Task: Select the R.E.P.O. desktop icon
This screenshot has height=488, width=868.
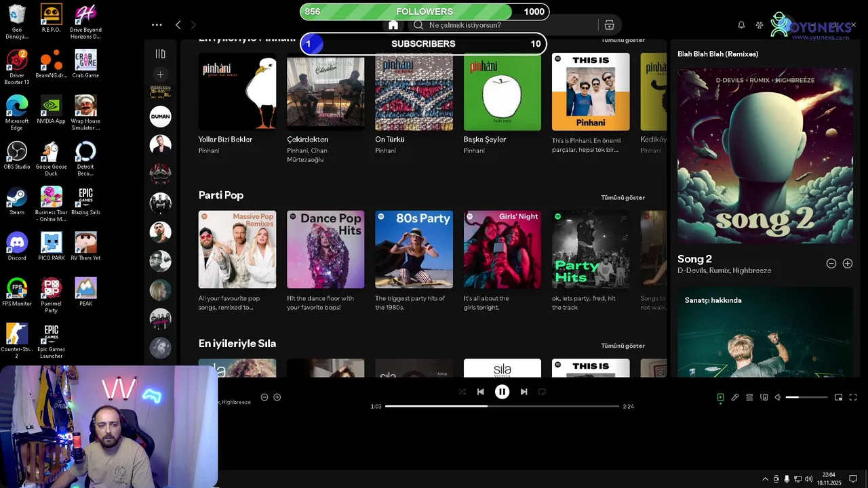Action: point(51,18)
